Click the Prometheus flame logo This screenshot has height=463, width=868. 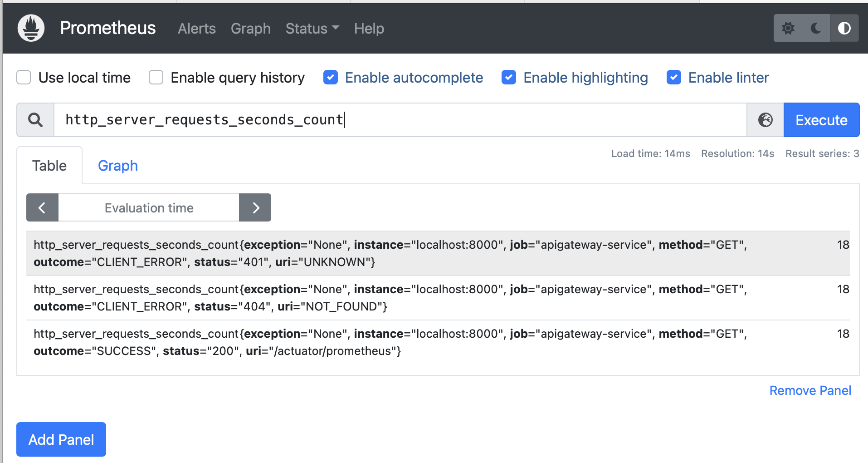click(31, 28)
